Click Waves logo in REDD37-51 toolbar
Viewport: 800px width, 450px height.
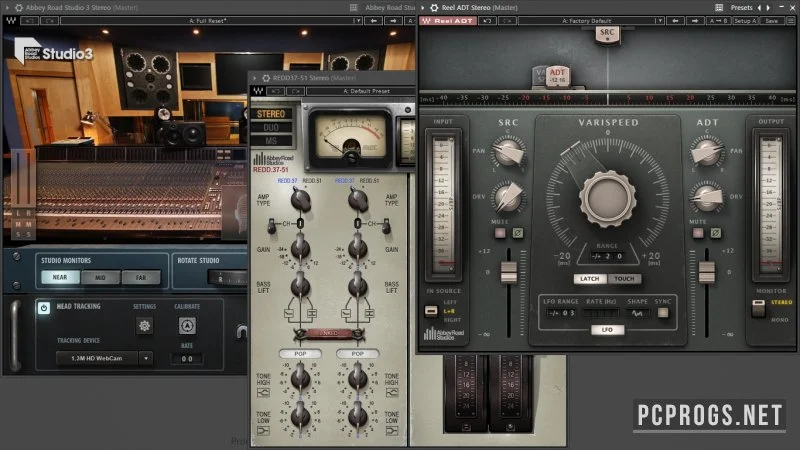(259, 91)
